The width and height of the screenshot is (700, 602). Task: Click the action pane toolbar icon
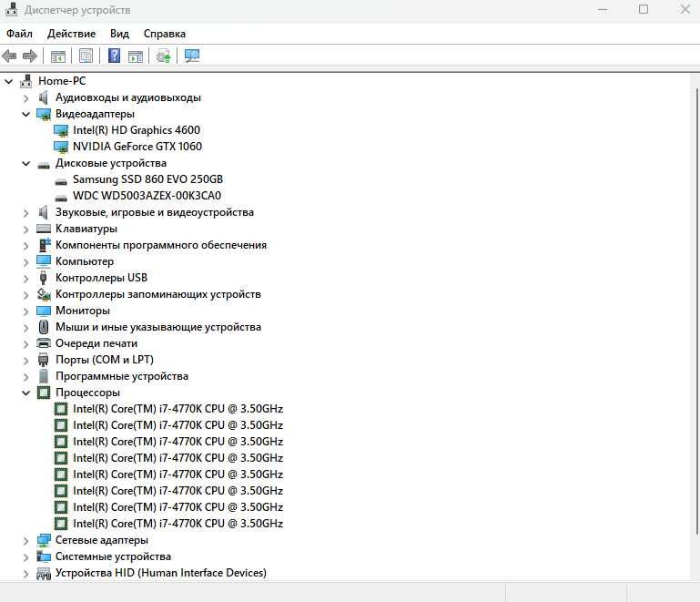point(136,56)
